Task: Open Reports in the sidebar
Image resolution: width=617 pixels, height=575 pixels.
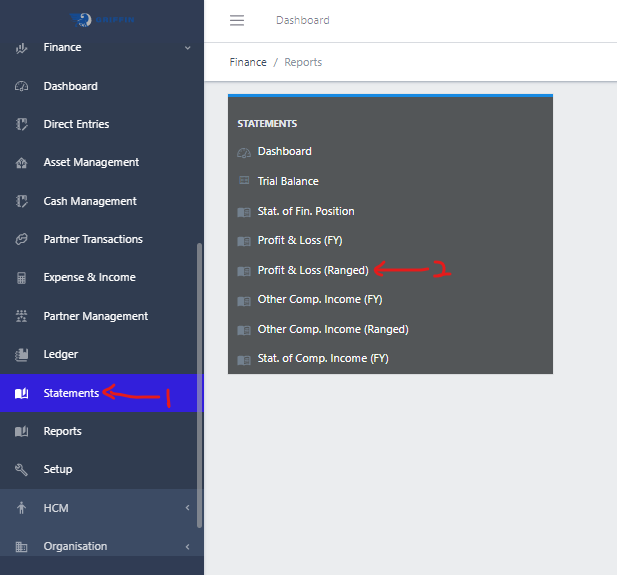Action: [62, 431]
